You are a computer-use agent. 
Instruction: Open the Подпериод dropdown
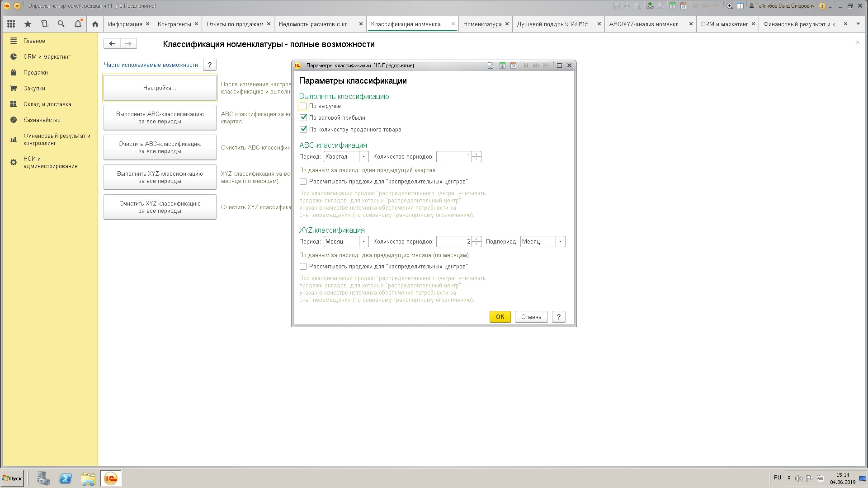(x=560, y=242)
